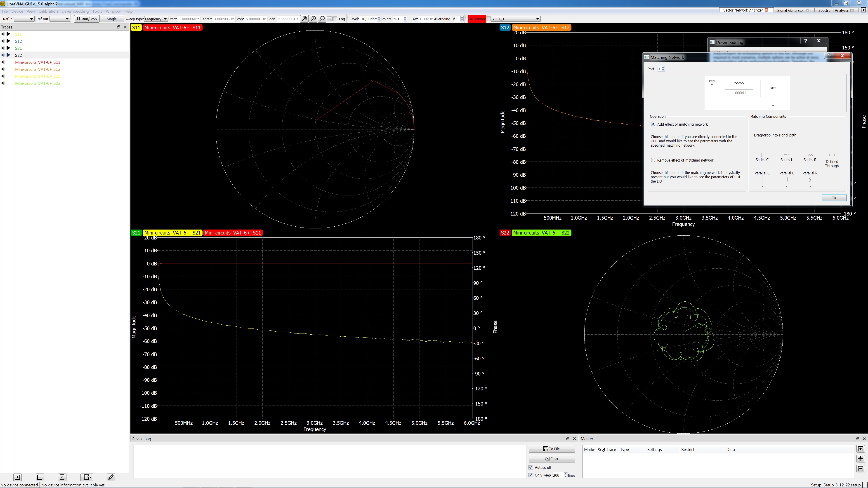Image resolution: width=868 pixels, height=488 pixels.
Task: Click the add trace plus icon
Action: [x=17, y=477]
